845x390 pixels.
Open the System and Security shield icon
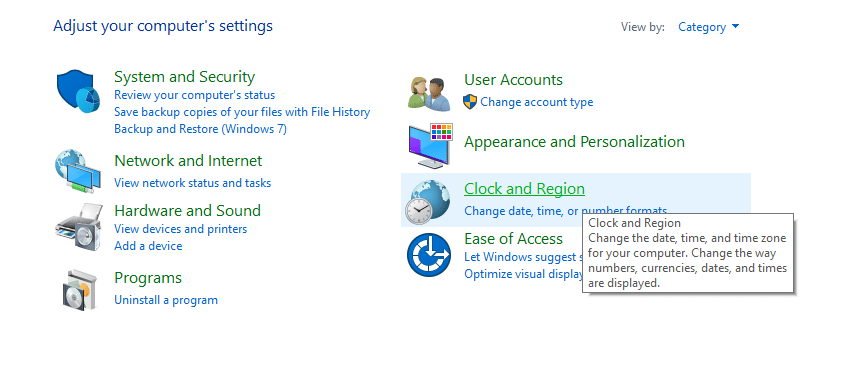(78, 91)
